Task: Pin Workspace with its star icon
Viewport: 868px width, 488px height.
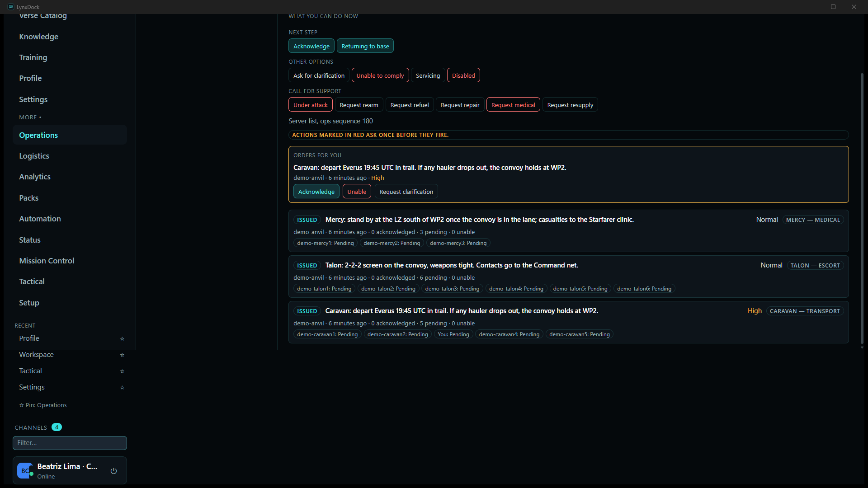Action: [x=122, y=355]
